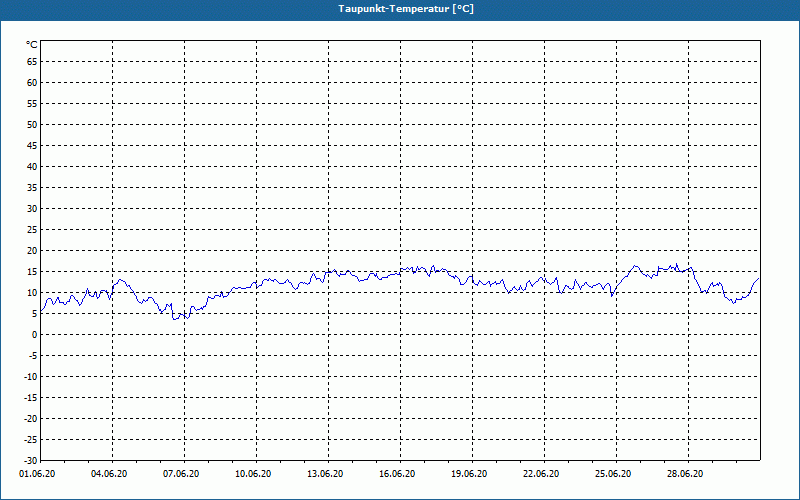Select the 10 y-axis label
The height and width of the screenshot is (500, 800).
pos(32,292)
